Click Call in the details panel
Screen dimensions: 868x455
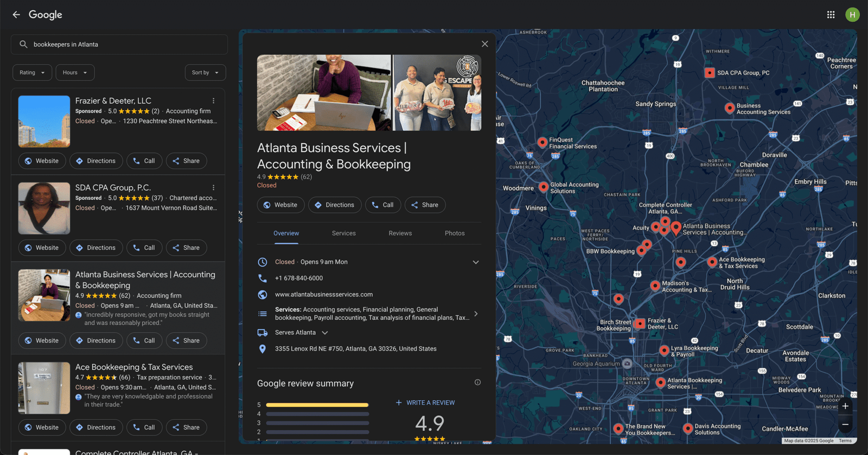pos(383,205)
